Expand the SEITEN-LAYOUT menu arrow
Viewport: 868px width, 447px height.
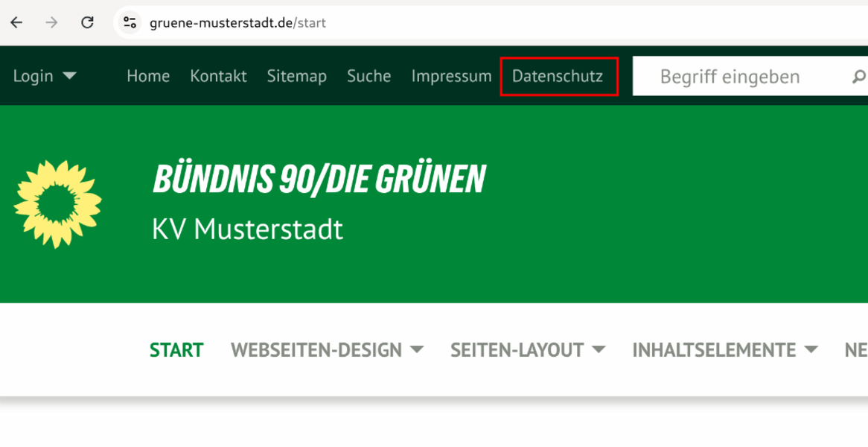[599, 349]
